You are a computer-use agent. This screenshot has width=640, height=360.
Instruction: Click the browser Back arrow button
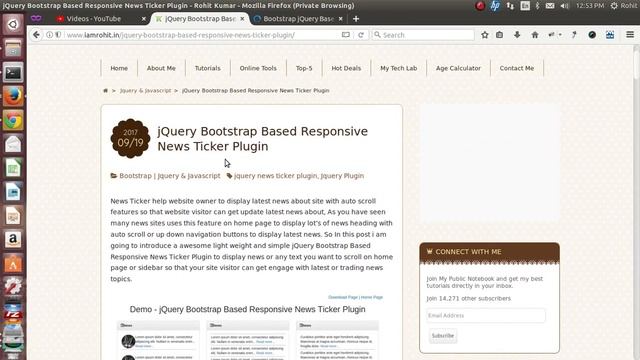pyautogui.click(x=36, y=35)
